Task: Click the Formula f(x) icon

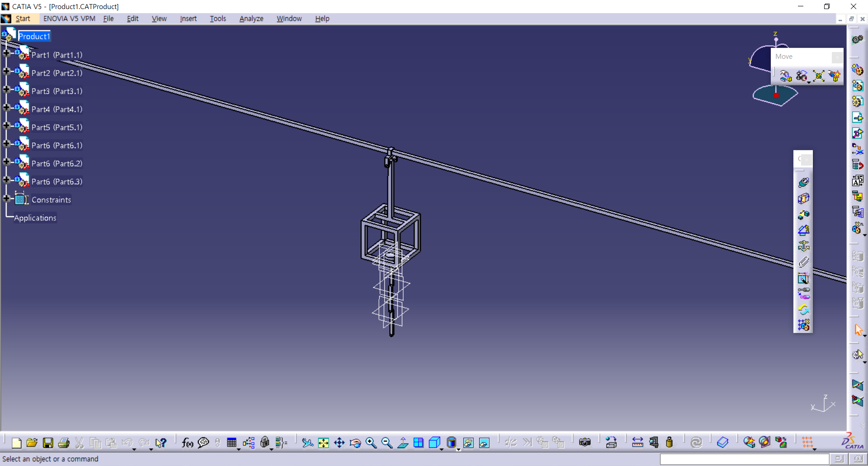Action: 187,442
